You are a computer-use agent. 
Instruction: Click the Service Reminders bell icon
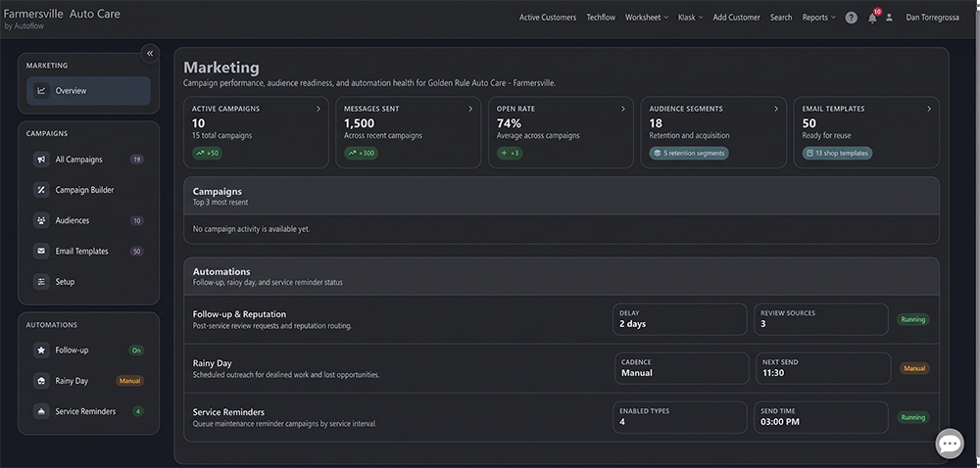point(41,411)
